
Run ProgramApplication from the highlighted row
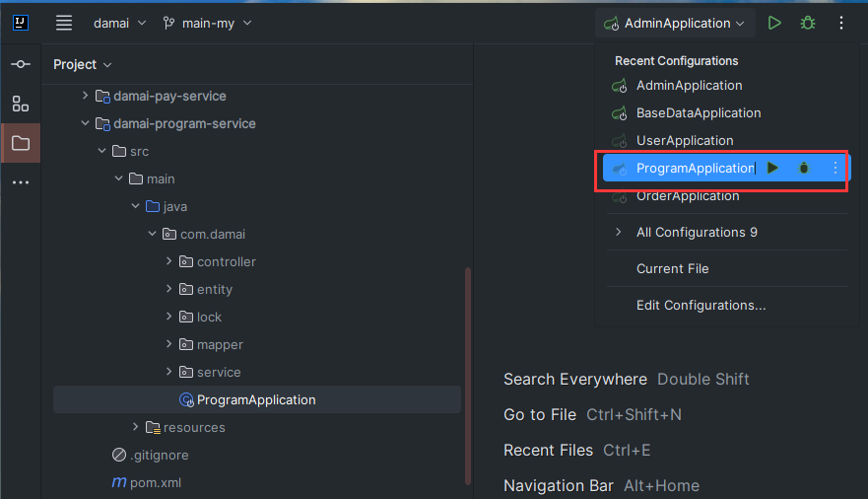[772, 168]
